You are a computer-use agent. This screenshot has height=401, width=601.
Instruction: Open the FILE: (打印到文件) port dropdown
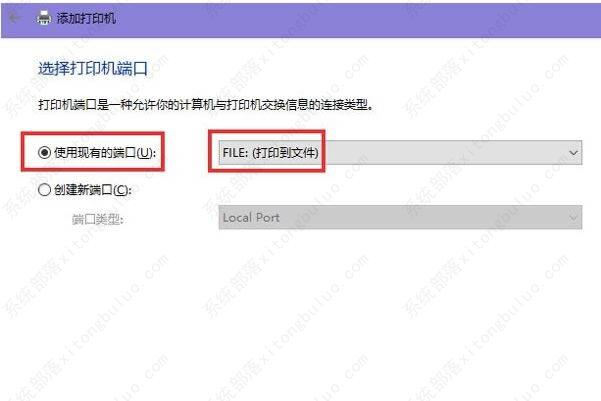[400, 153]
